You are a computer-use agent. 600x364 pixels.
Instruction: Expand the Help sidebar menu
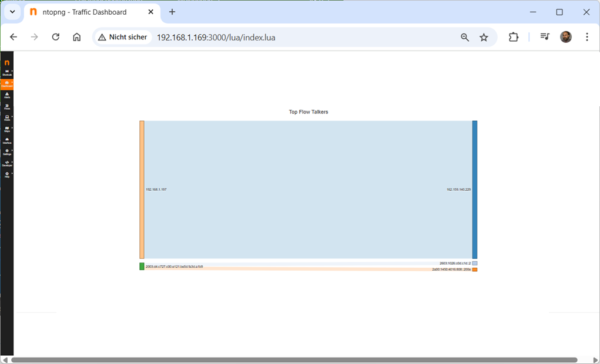tap(7, 175)
